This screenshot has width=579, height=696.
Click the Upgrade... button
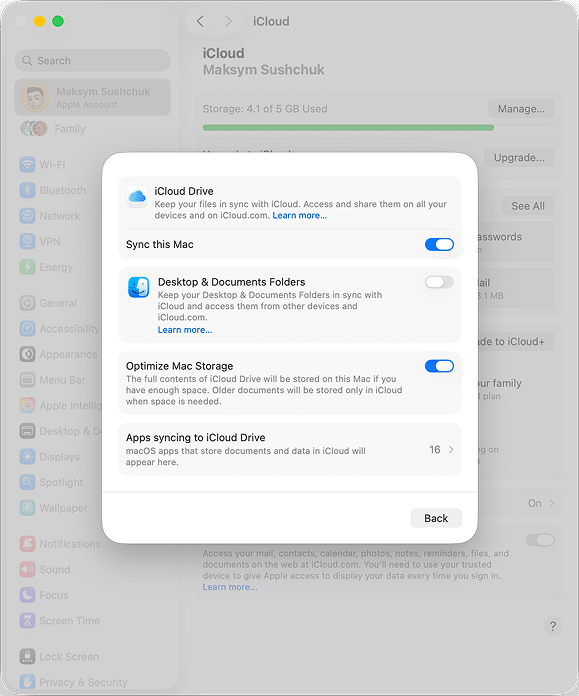tap(519, 158)
